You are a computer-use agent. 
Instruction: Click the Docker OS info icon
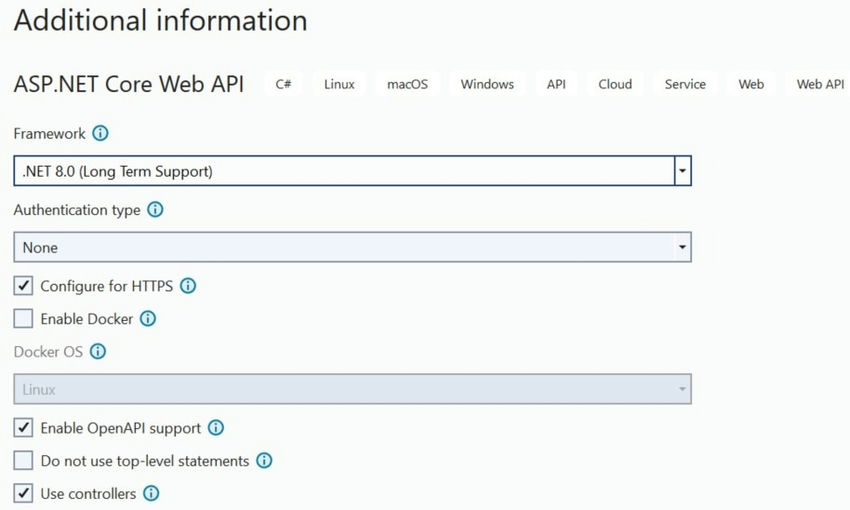98,352
